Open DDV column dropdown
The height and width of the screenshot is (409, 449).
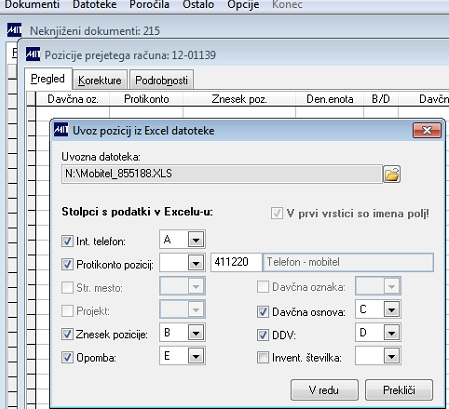pos(391,333)
